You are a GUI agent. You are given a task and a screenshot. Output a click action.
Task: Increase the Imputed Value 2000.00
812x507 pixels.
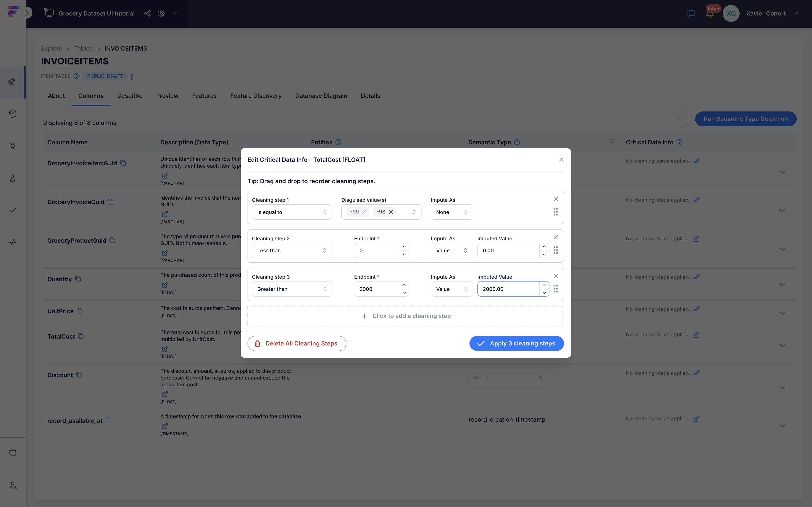coord(544,285)
